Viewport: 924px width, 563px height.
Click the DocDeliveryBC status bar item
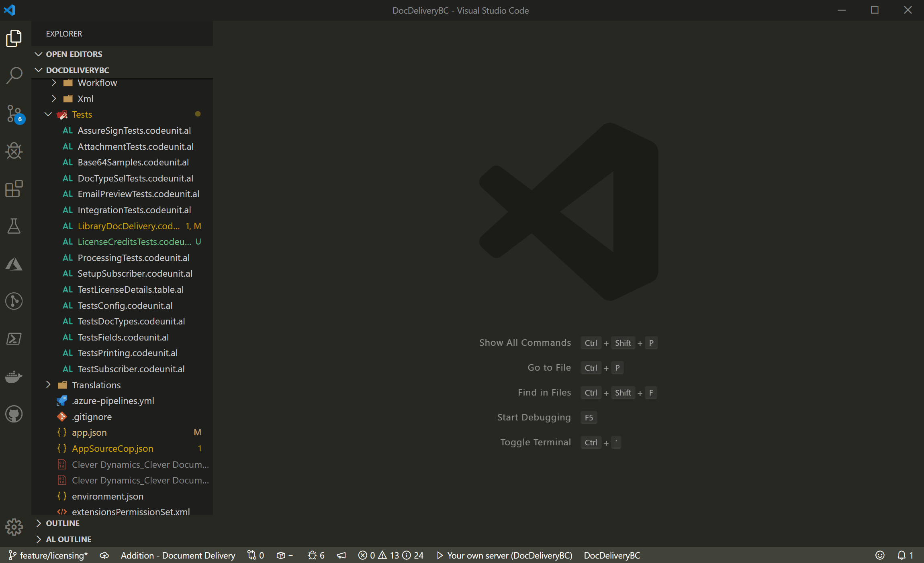[x=612, y=555]
